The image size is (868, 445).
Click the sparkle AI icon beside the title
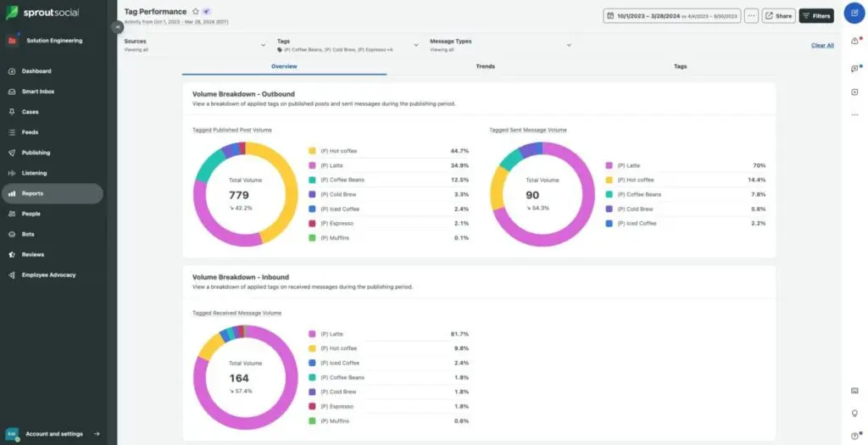(207, 12)
